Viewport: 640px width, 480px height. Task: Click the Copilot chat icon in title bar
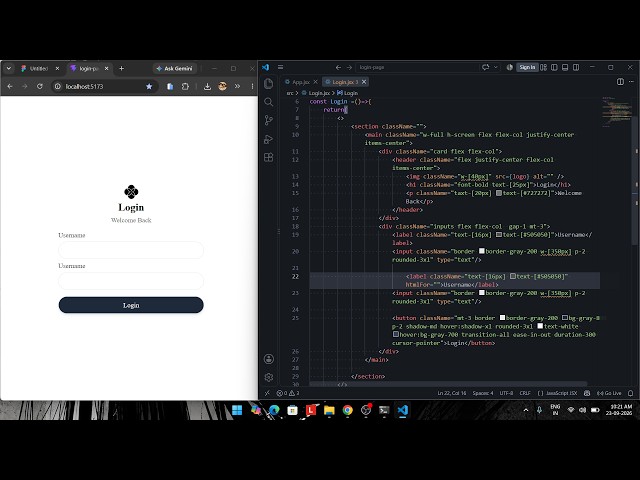pos(485,67)
